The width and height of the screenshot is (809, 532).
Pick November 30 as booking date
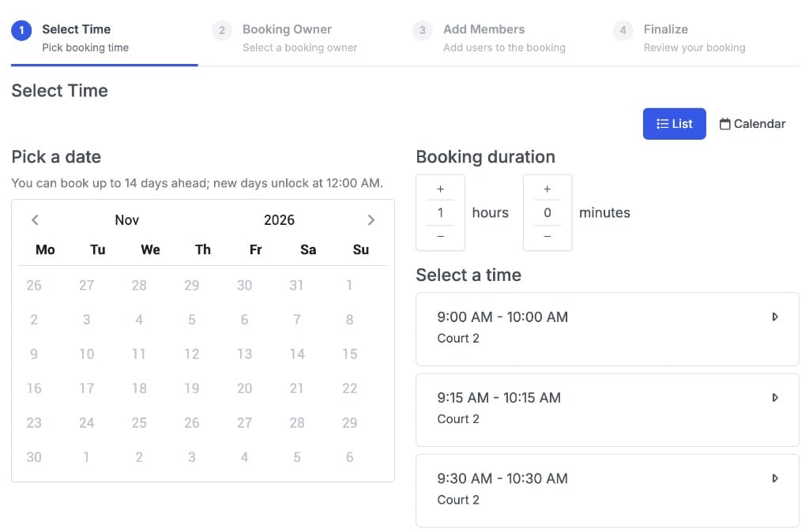click(x=34, y=457)
